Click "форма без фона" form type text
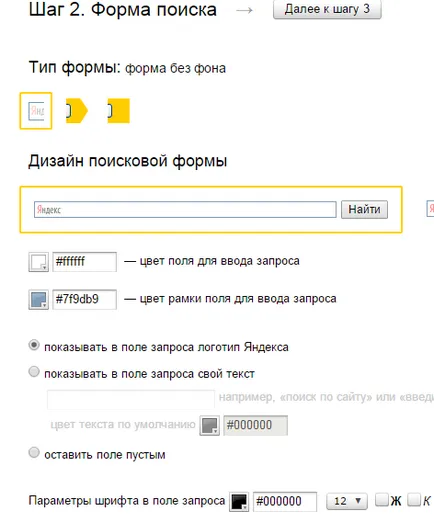The width and height of the screenshot is (434, 523). (x=175, y=68)
